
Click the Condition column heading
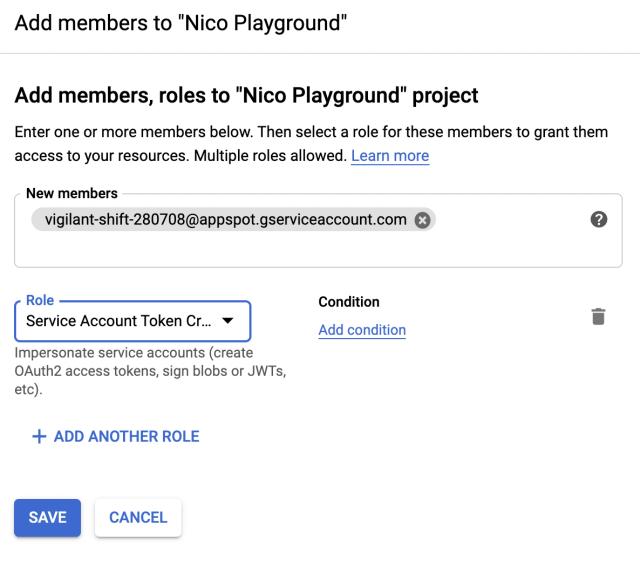[348, 302]
